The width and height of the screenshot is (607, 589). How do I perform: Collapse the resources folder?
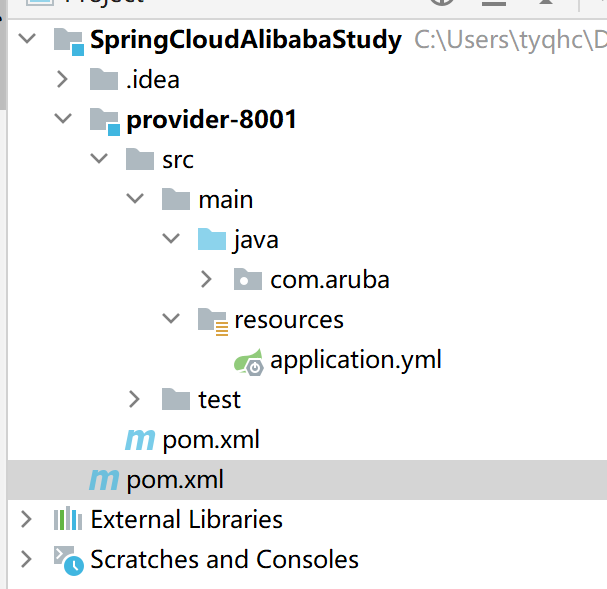coord(171,318)
